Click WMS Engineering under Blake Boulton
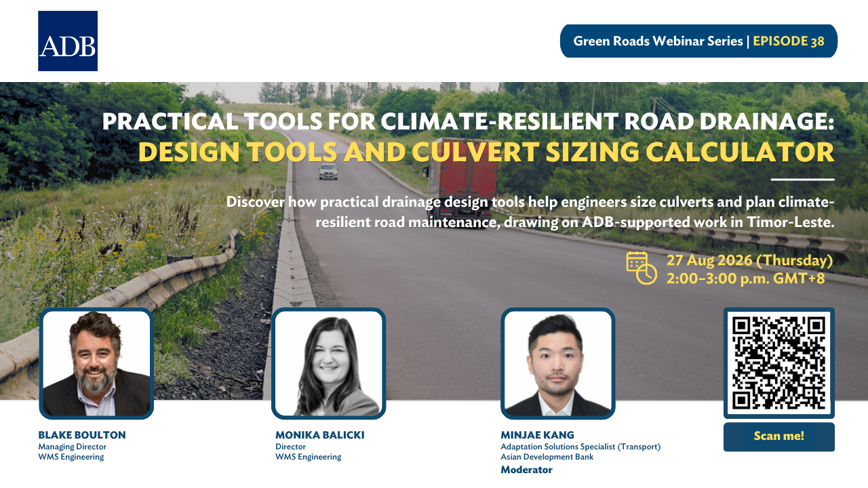 pyautogui.click(x=71, y=457)
